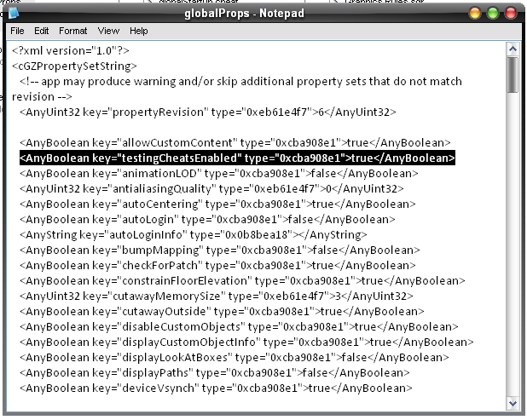Screen dimensions: 527x420
Task: Click the red close window button
Action: [511, 14]
